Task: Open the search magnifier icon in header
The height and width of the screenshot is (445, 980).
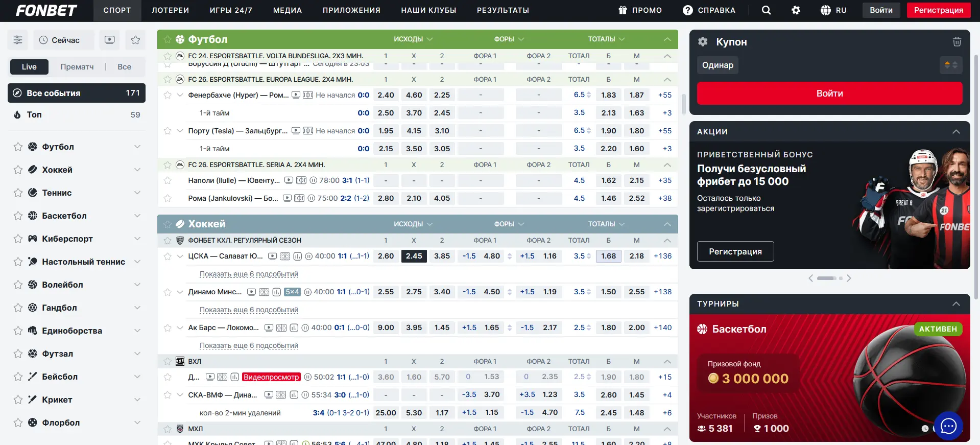Action: [x=766, y=10]
